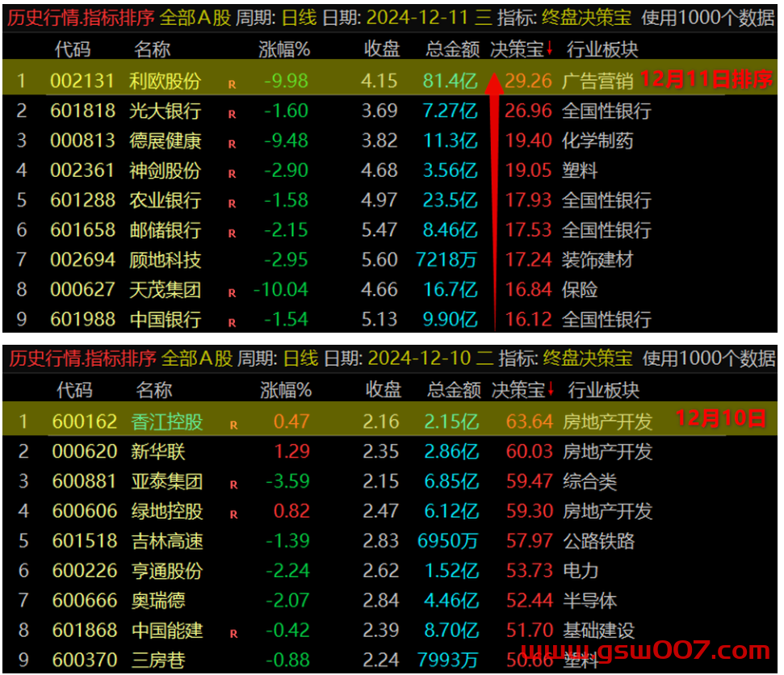The height and width of the screenshot is (675, 784).
Task: Click turnover 7218万
Action: [x=446, y=260]
